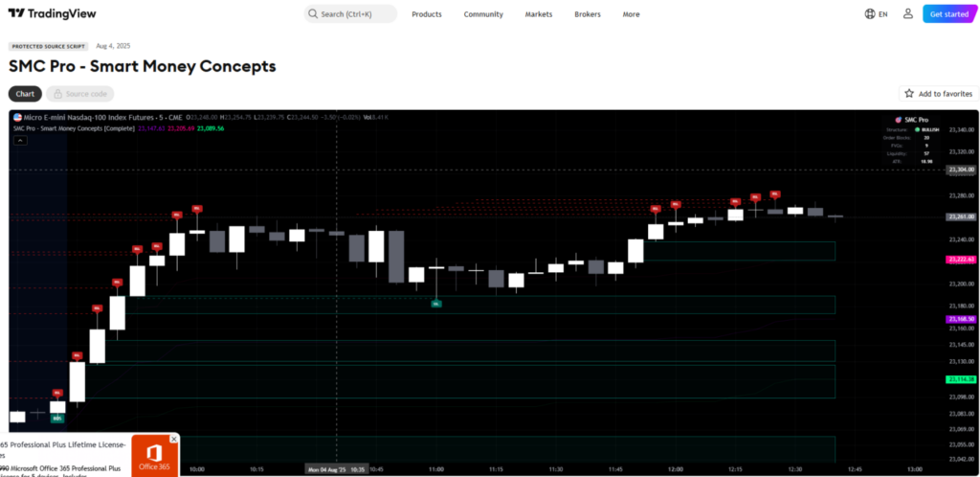Open the EN language globe selector
Viewport: 980px width, 477px height.
(877, 13)
